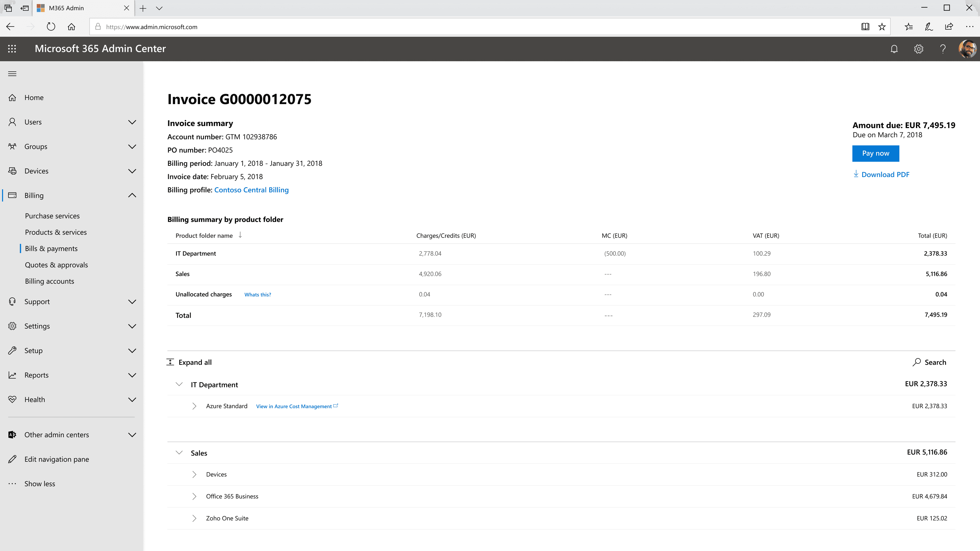980x551 pixels.
Task: Click the Health heart icon
Action: pyautogui.click(x=12, y=400)
